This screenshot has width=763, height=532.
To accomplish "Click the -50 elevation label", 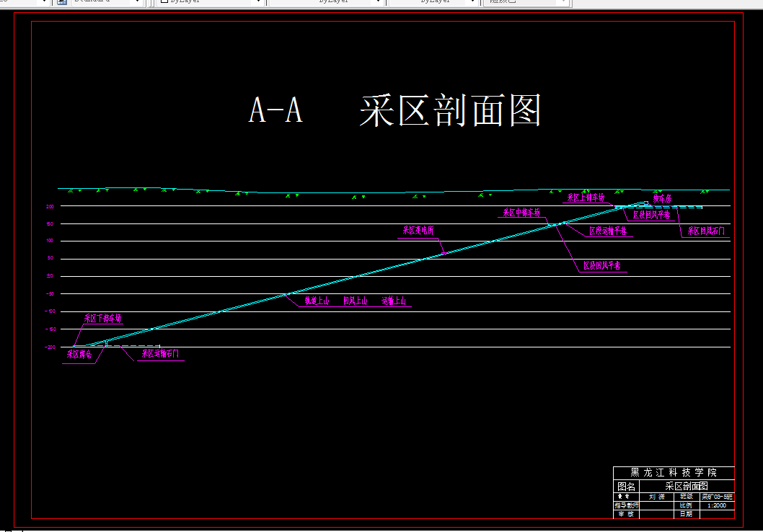I will click(x=50, y=293).
